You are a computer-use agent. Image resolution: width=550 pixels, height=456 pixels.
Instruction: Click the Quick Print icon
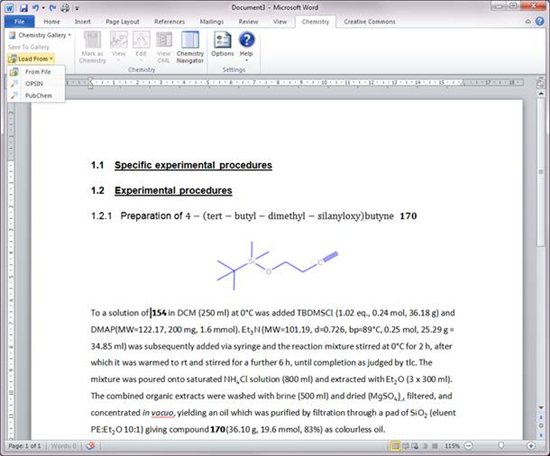click(x=65, y=8)
